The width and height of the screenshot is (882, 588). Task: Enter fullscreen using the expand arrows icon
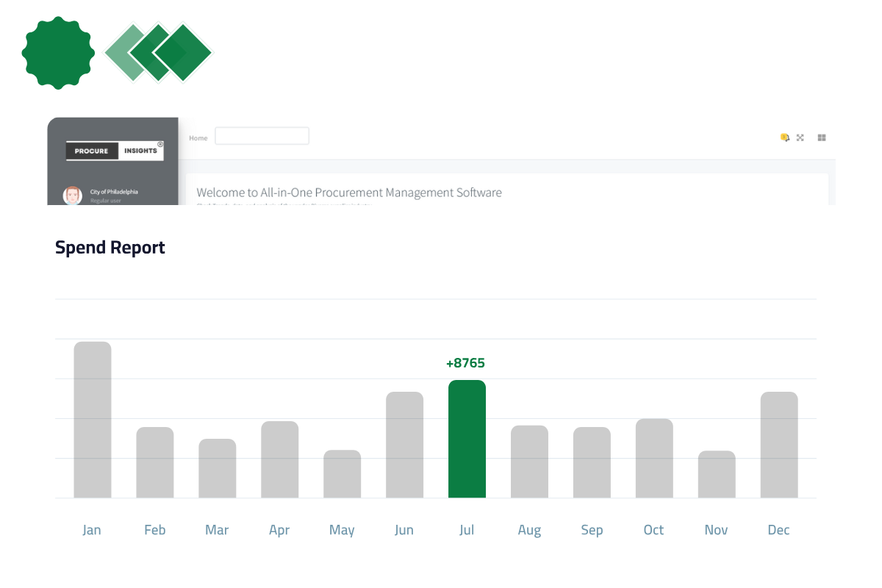800,137
